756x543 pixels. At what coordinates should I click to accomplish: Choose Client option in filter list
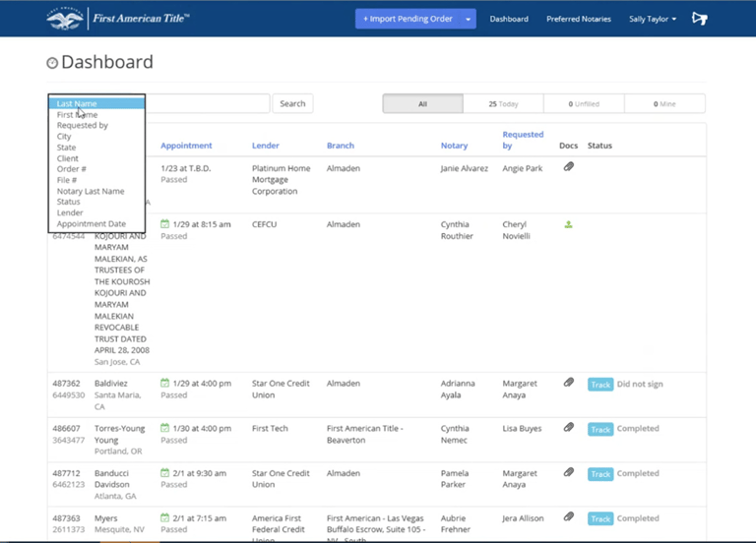click(96, 158)
